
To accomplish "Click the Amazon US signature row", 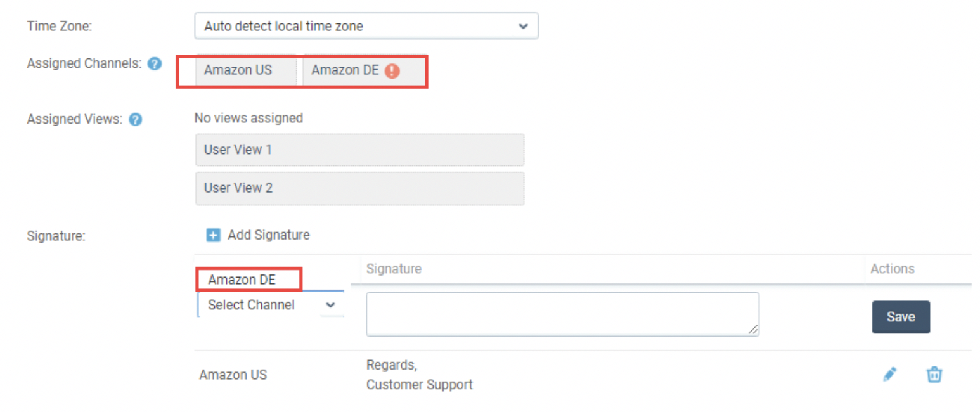I will pos(583,375).
